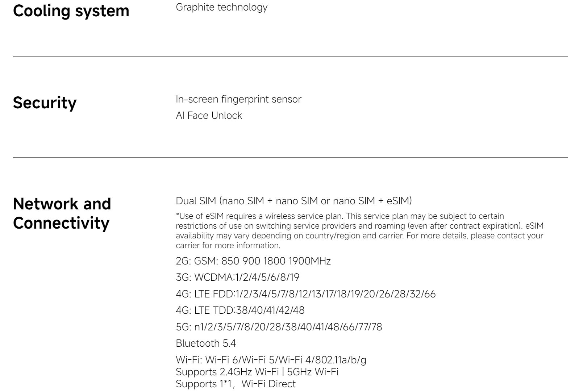579x392 pixels.
Task: Click the 4G LTE FDD bands line
Action: coord(306,294)
